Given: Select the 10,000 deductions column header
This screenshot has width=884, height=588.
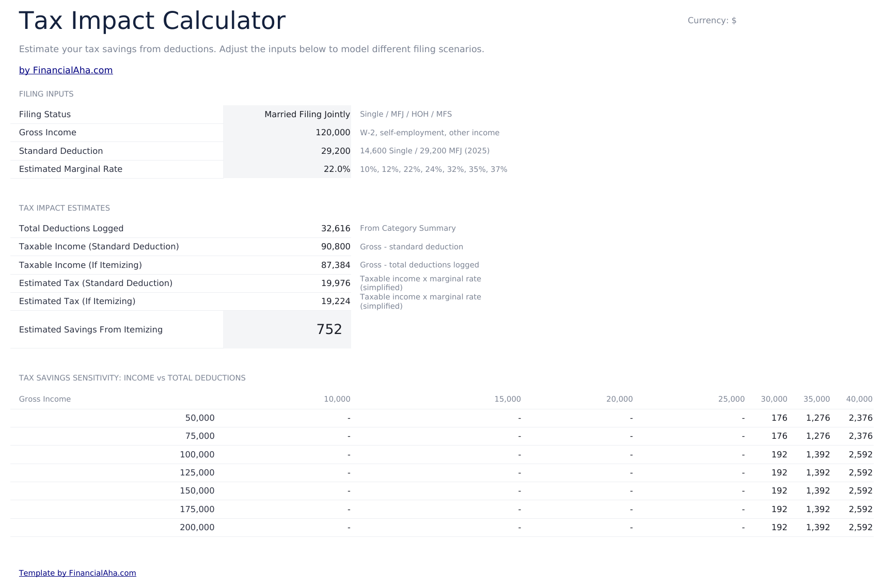Looking at the screenshot, I should tap(337, 399).
